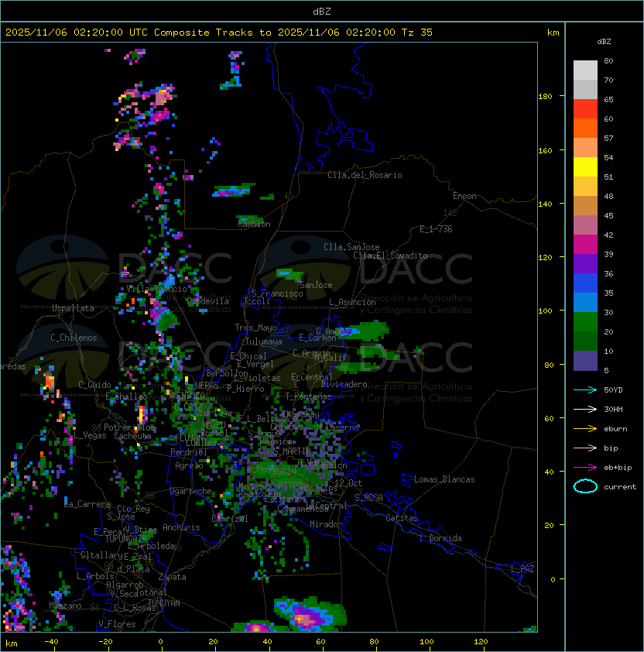This screenshot has height=652, width=644.
Task: Click the composite tracks timestamp header
Action: [x=219, y=33]
